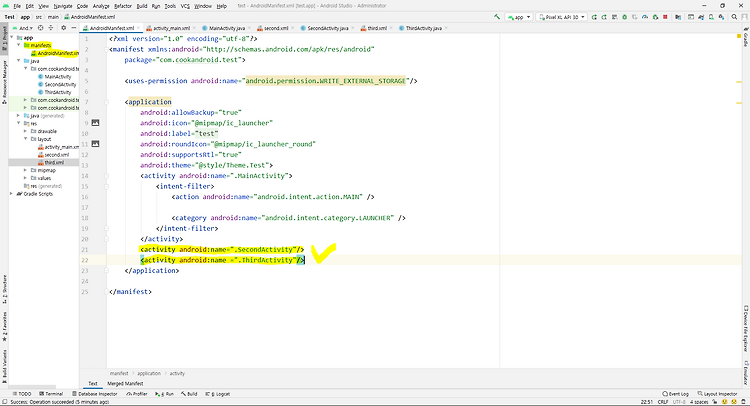Expand the values folder
The width and height of the screenshot is (750, 406).
(25, 178)
